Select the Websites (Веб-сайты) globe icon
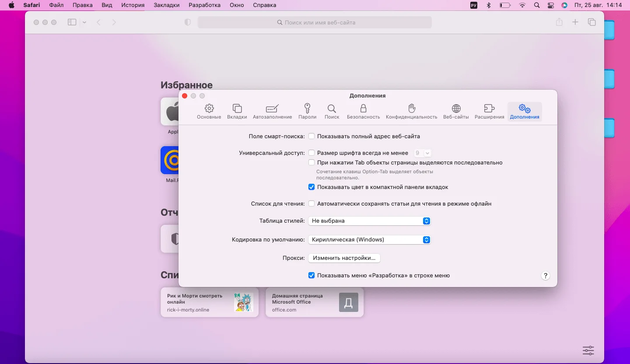Viewport: 630px width, 364px height. pos(456,111)
